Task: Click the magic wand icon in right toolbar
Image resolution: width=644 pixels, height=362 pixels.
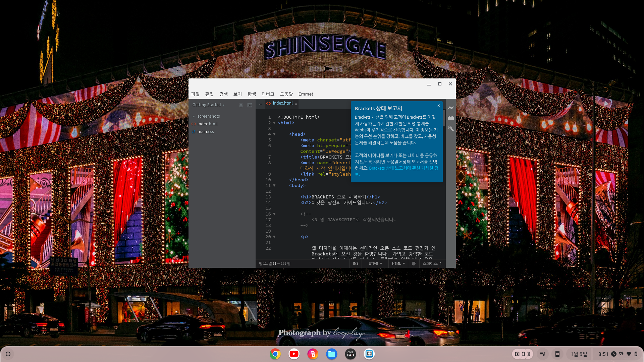Action: pyautogui.click(x=450, y=128)
